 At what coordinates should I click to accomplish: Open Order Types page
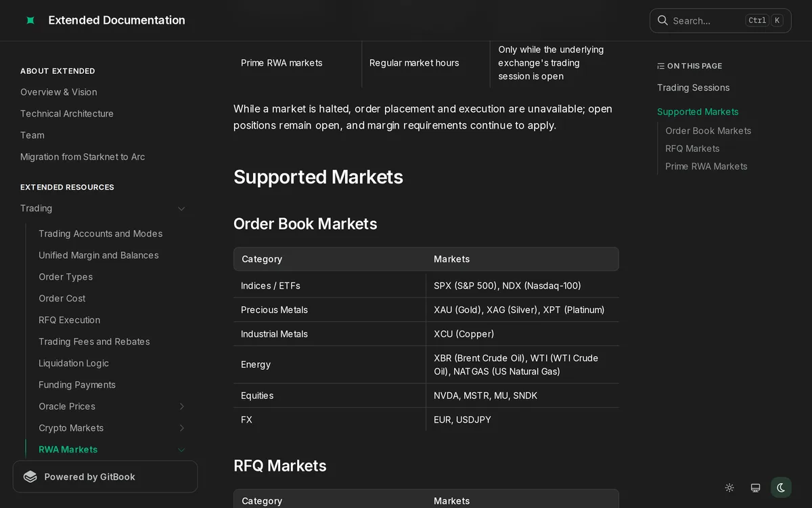coord(66,277)
